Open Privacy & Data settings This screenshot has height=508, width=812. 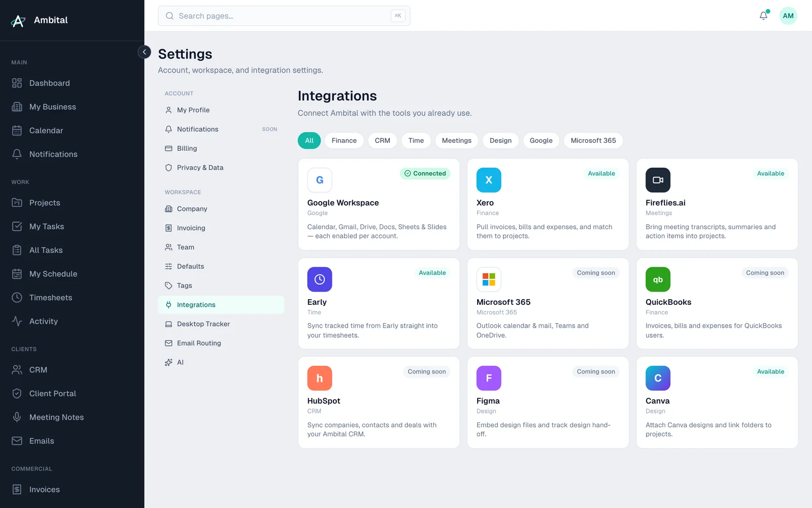pos(221,168)
